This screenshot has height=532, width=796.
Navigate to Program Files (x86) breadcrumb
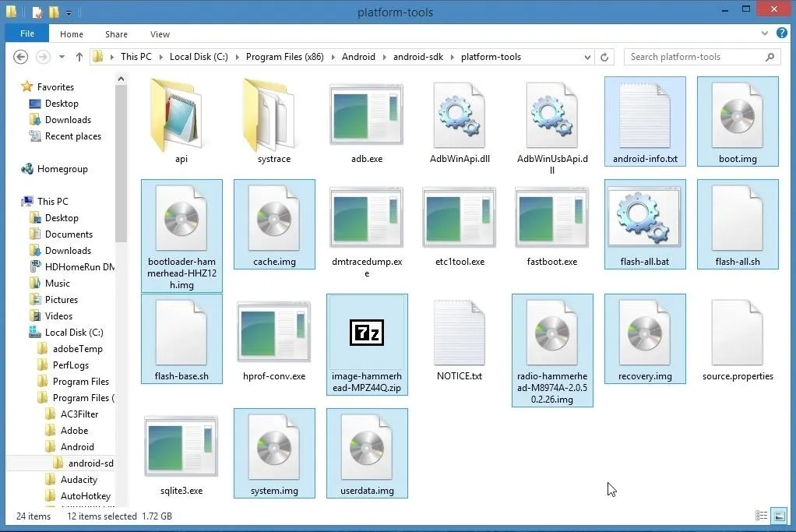pos(285,57)
